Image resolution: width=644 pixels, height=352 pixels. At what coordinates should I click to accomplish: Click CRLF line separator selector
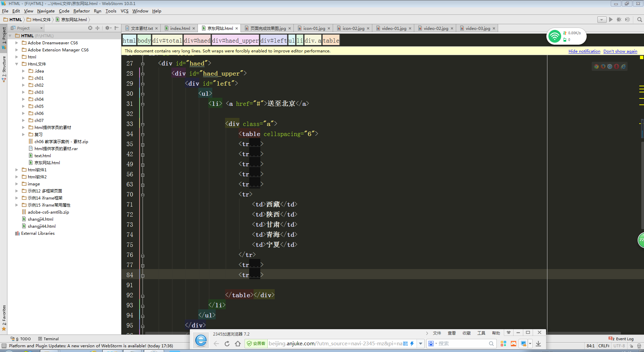604,346
